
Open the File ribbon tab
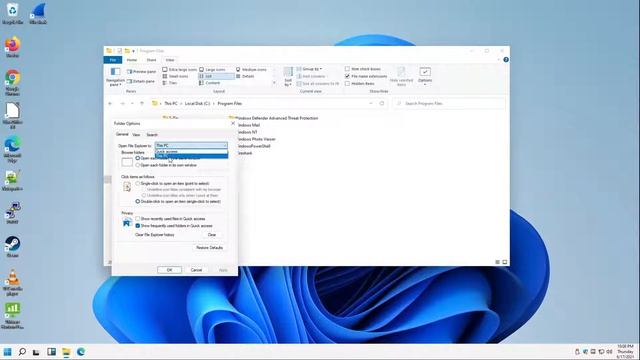113,60
